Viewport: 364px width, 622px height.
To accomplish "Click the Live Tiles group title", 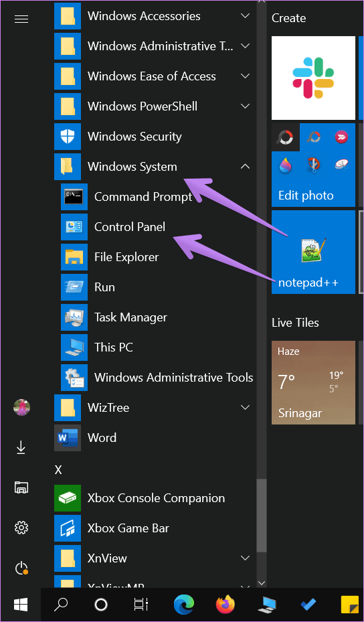I will [295, 323].
